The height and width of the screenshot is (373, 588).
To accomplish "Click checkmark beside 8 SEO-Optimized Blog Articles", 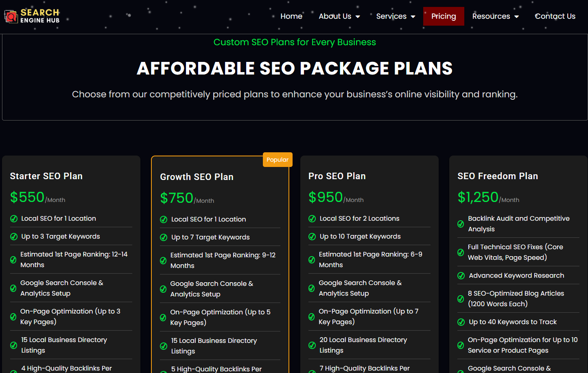I will (x=461, y=298).
